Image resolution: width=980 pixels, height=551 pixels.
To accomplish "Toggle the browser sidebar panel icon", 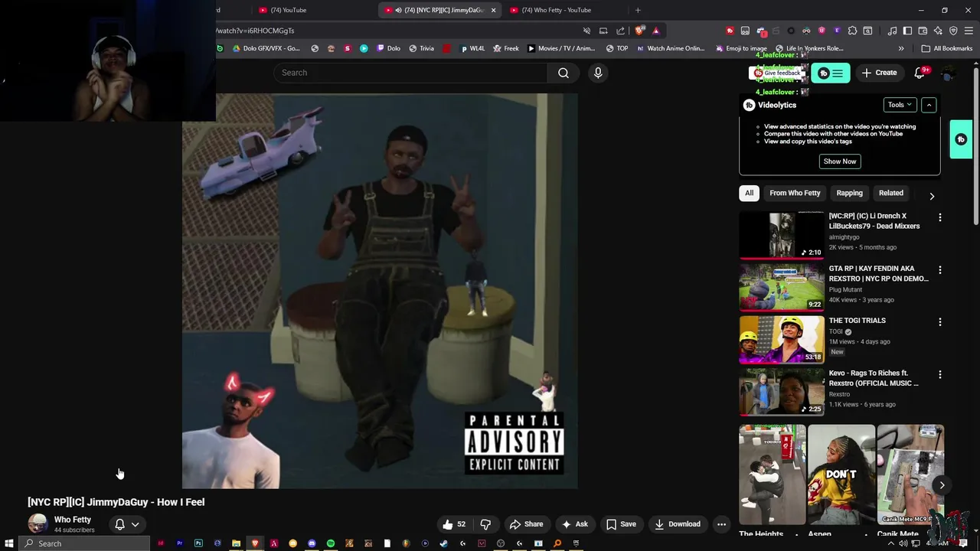I will tap(907, 31).
